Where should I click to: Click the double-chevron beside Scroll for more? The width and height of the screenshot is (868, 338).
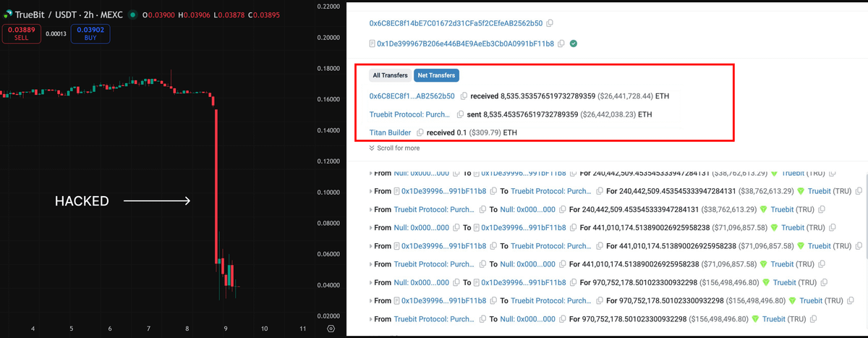click(372, 148)
